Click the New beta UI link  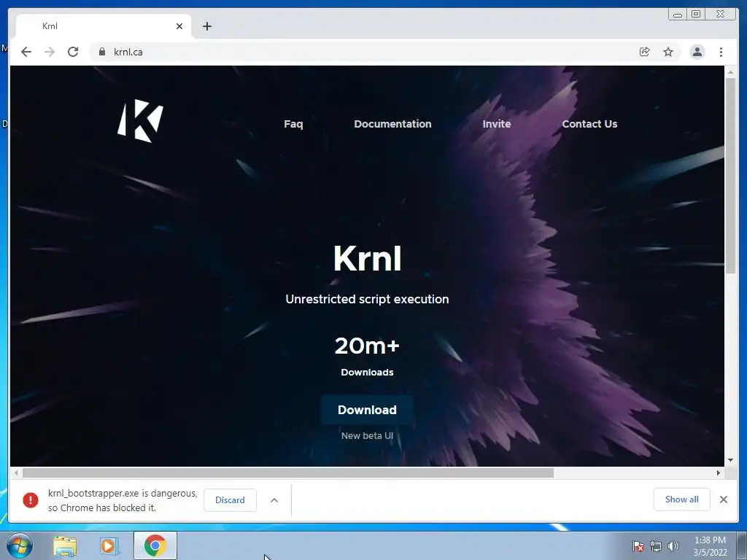(x=367, y=436)
